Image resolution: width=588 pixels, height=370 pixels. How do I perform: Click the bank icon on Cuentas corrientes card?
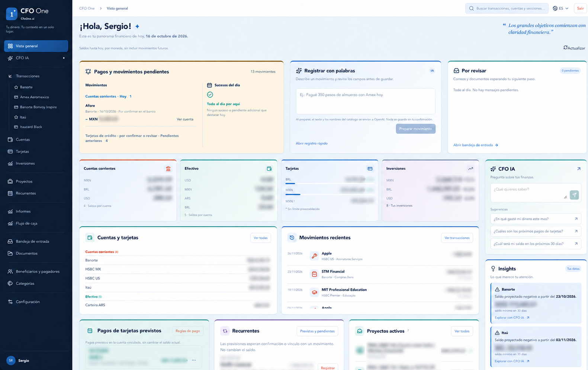(168, 168)
